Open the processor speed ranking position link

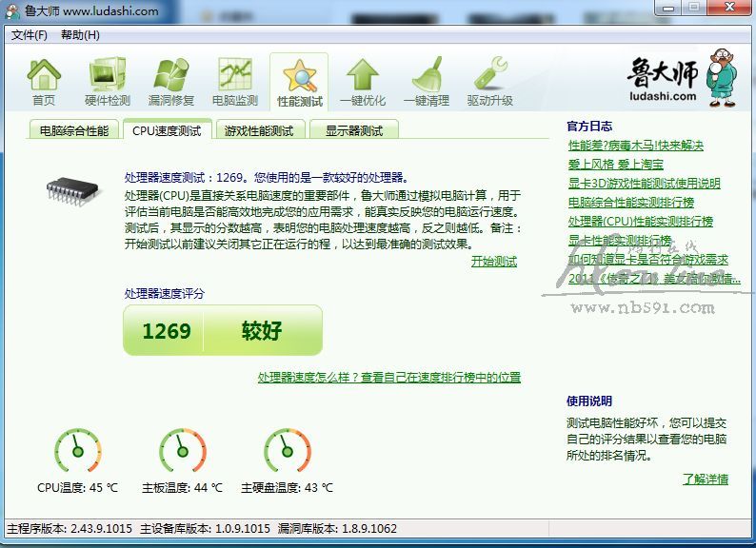click(388, 378)
